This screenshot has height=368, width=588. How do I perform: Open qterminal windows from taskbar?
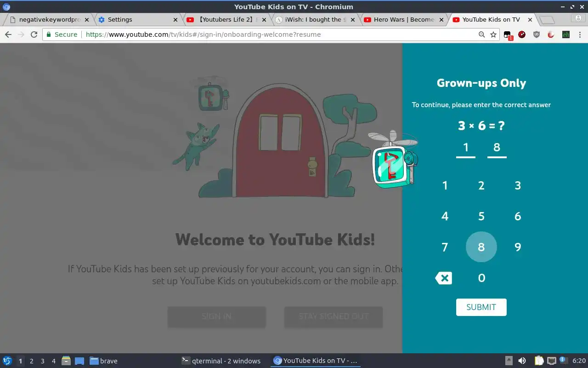coord(221,361)
